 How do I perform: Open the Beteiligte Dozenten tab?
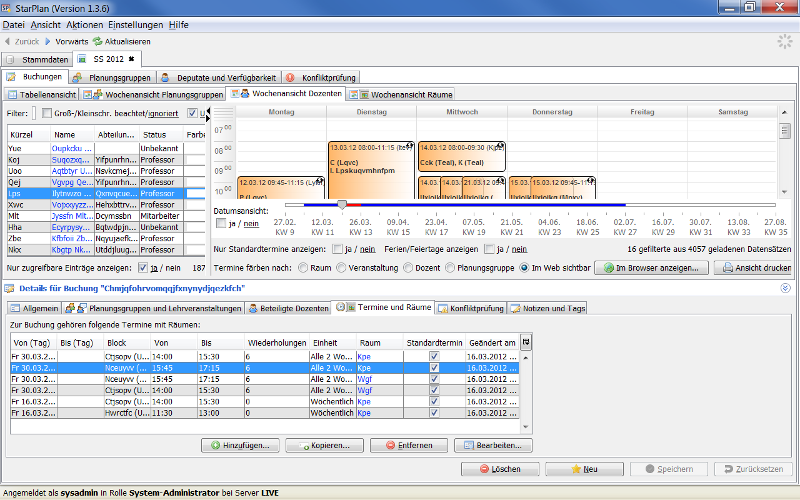tap(288, 308)
